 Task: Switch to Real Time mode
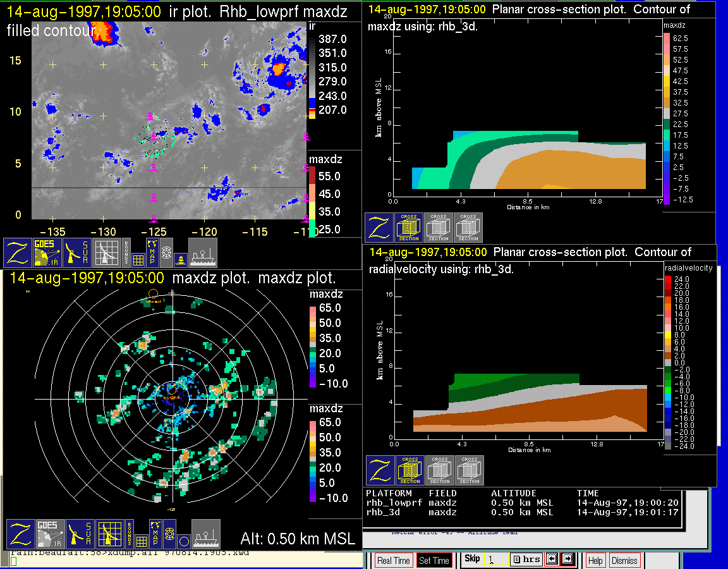(393, 560)
